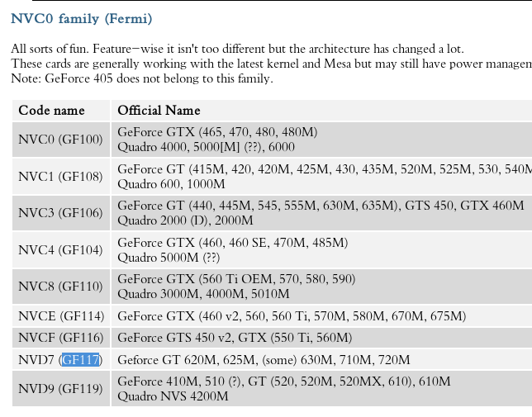The height and width of the screenshot is (417, 532).
Task: Click the "Code name" column header
Action: pos(51,110)
